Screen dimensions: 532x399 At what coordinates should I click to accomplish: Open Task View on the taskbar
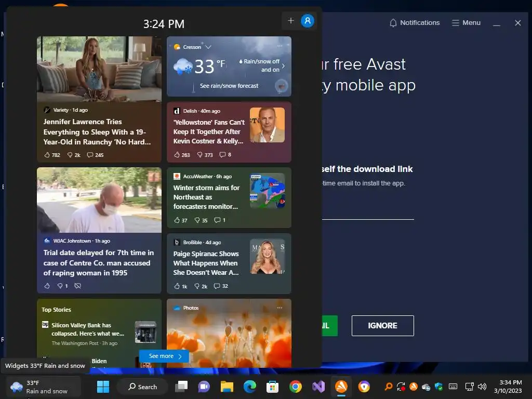pos(181,387)
